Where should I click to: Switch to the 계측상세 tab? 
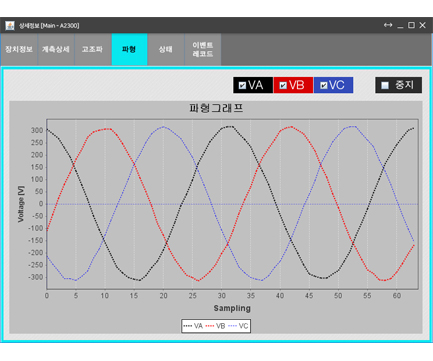pyautogui.click(x=56, y=49)
